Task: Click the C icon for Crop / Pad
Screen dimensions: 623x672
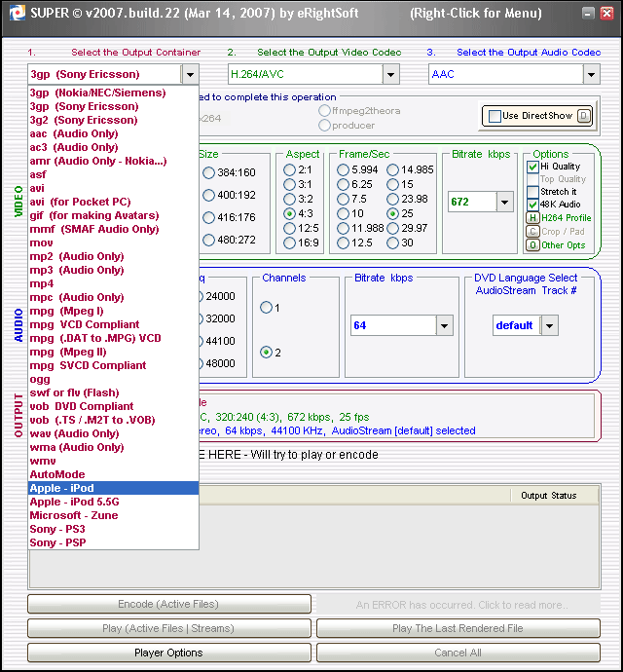Action: point(532,232)
